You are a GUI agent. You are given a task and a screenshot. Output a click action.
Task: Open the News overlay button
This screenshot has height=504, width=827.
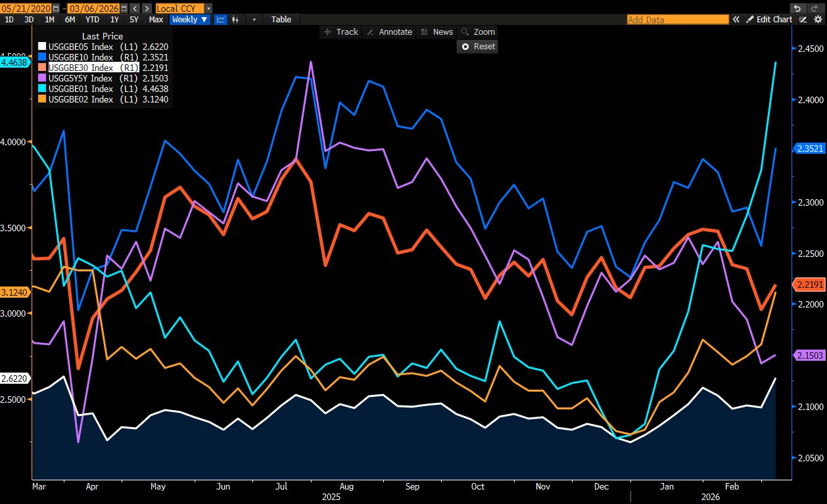click(437, 32)
